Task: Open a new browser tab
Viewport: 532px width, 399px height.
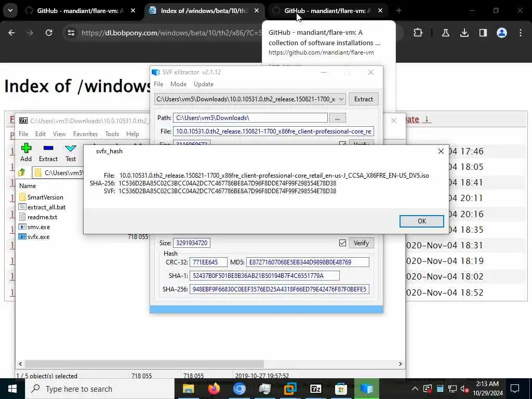Action: click(x=398, y=11)
